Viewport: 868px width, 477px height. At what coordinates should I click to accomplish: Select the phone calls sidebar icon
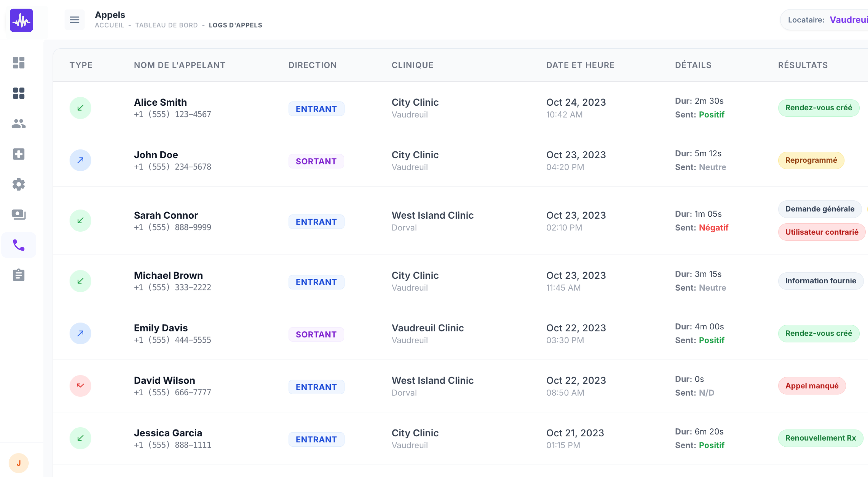[x=18, y=245]
